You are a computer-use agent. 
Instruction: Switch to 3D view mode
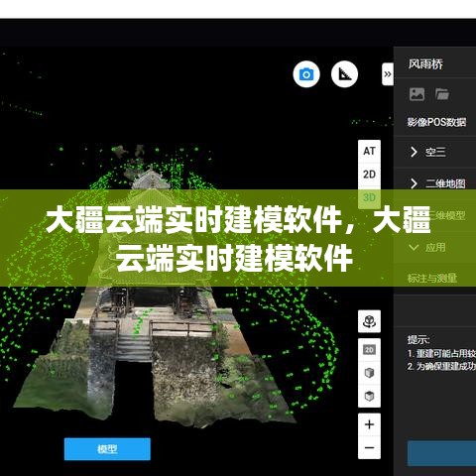369,197
